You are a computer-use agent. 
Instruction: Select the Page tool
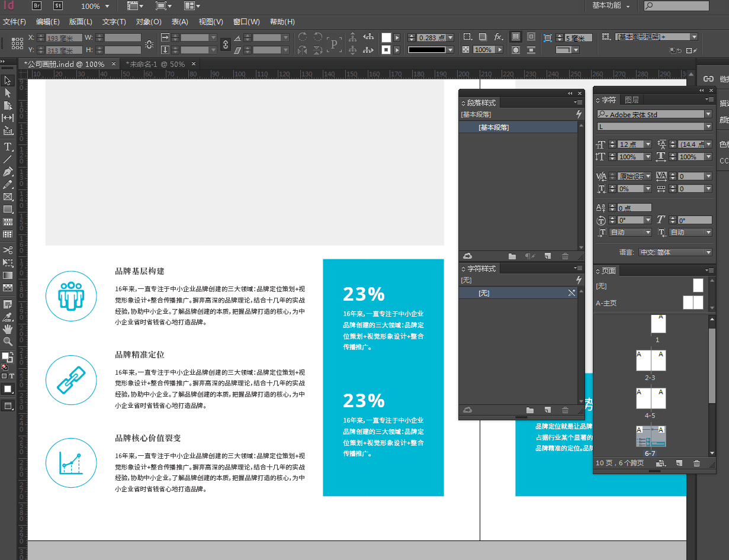pos(8,105)
